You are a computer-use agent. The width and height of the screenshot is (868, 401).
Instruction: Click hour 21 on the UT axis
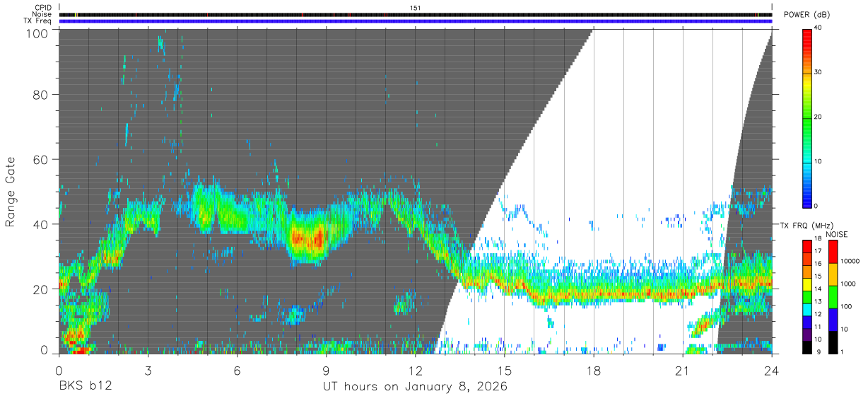[683, 370]
